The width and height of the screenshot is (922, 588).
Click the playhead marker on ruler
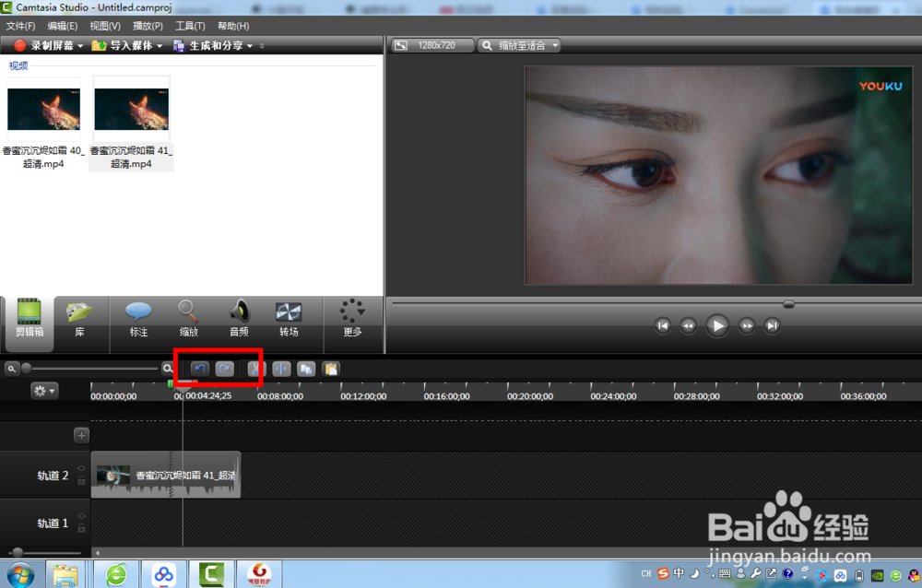[183, 388]
